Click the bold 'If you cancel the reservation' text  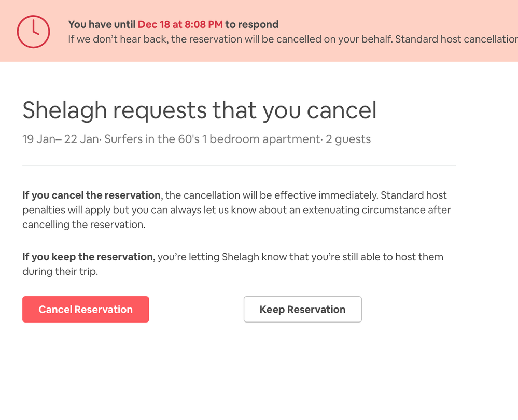tap(91, 195)
